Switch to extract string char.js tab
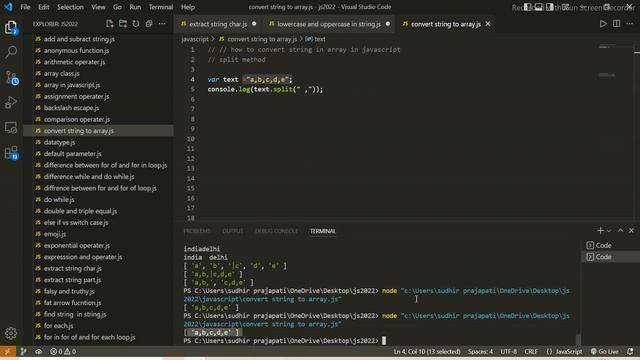Screen dimensions: 640x360 218,24
